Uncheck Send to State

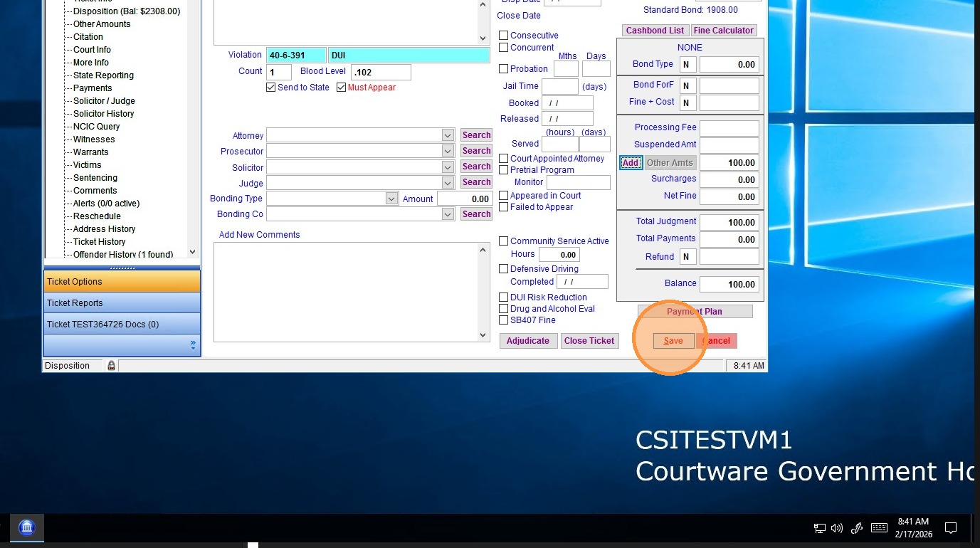click(x=270, y=88)
